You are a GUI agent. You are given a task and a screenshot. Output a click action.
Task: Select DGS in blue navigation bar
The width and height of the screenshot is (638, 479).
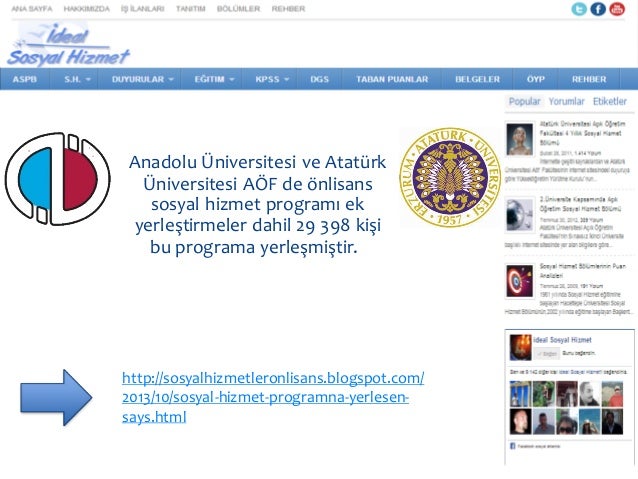coord(319,79)
